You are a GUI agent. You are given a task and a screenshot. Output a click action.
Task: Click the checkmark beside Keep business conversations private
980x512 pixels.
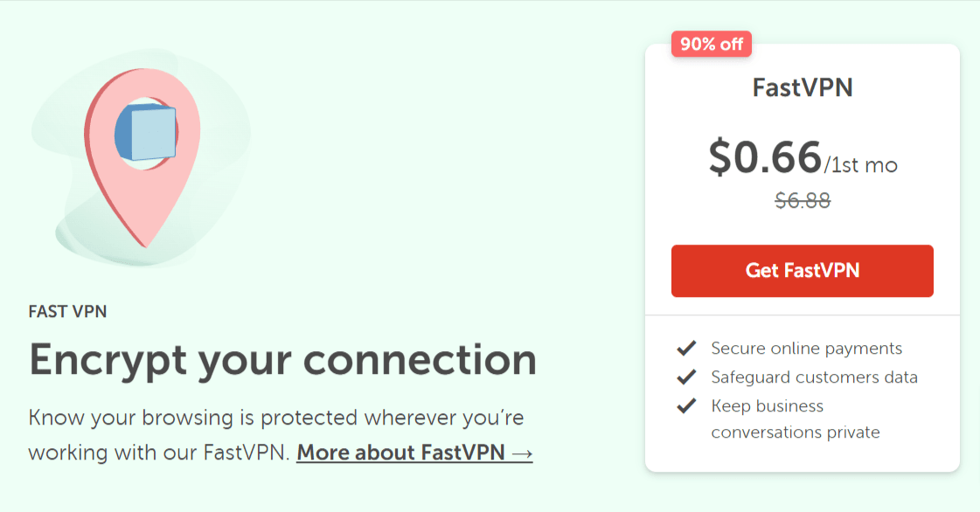(685, 405)
